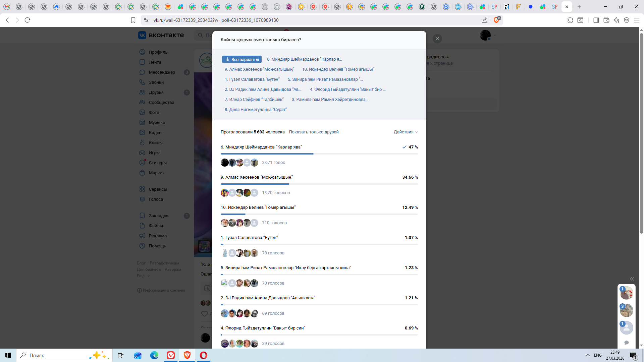The width and height of the screenshot is (644, 362).
Task: Click the share page icon in address bar
Action: coord(484,20)
